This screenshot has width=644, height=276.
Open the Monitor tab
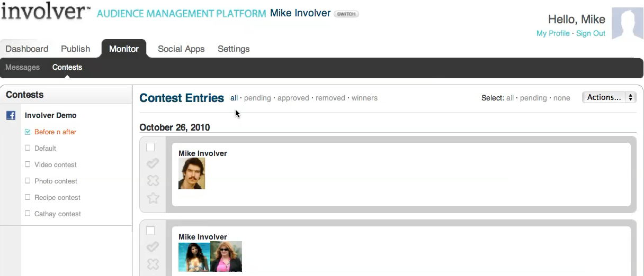click(x=124, y=49)
